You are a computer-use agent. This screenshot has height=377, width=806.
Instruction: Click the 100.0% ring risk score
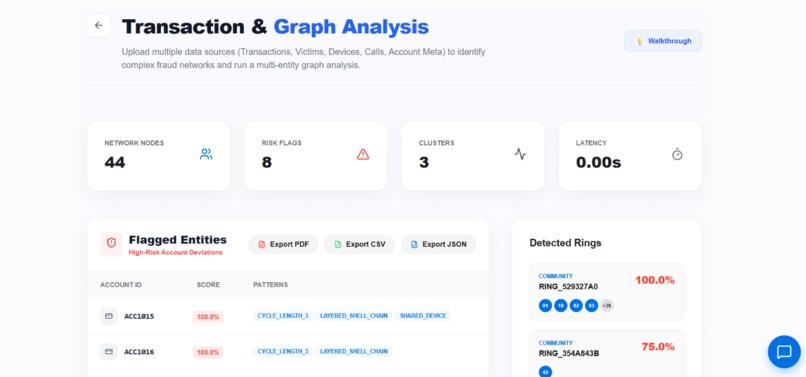(654, 280)
